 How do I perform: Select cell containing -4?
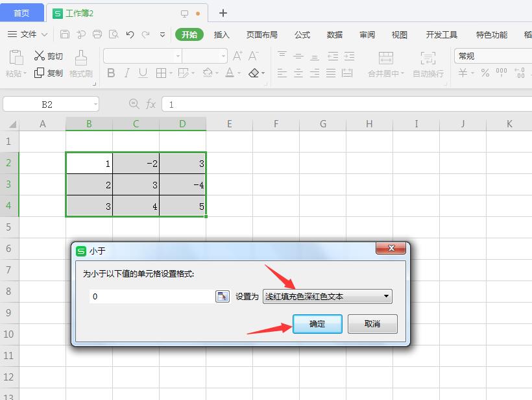[182, 184]
